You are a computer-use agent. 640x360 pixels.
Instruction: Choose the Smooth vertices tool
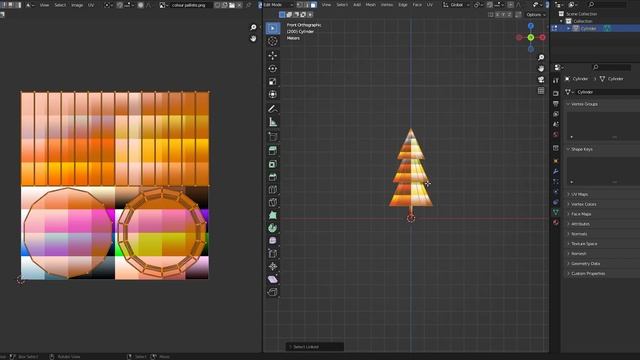(273, 241)
